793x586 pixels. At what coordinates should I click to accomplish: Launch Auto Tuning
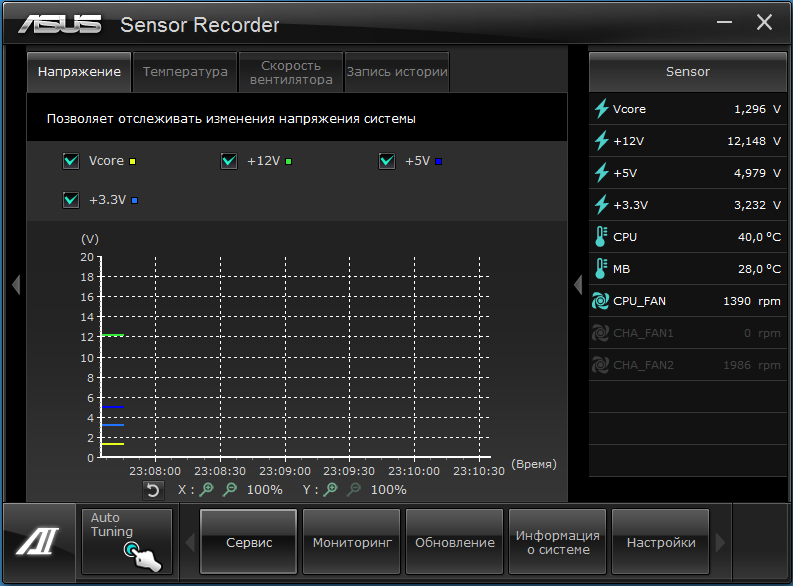(127, 541)
